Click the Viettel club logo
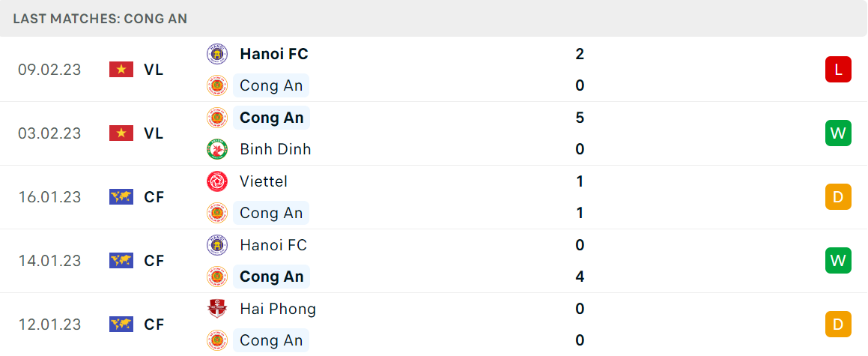This screenshot has width=868, height=356. pyautogui.click(x=216, y=181)
